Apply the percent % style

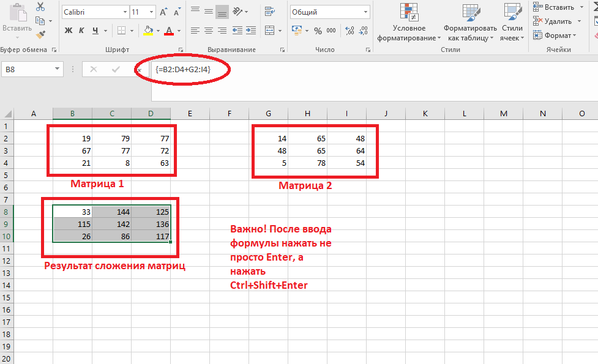pos(318,31)
